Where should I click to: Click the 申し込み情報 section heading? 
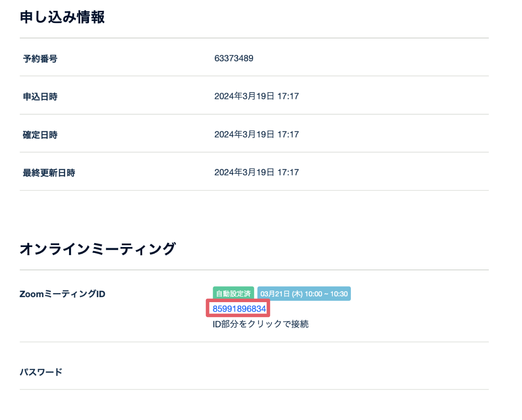tap(62, 17)
